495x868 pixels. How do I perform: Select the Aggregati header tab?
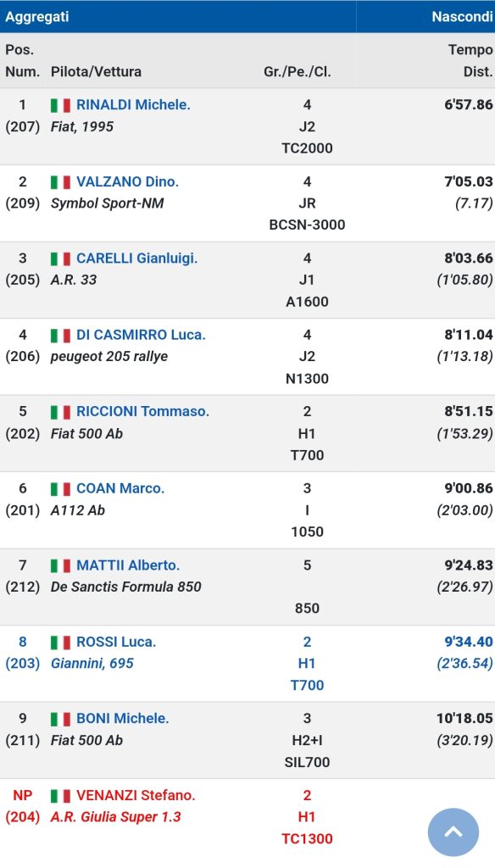[x=37, y=17]
